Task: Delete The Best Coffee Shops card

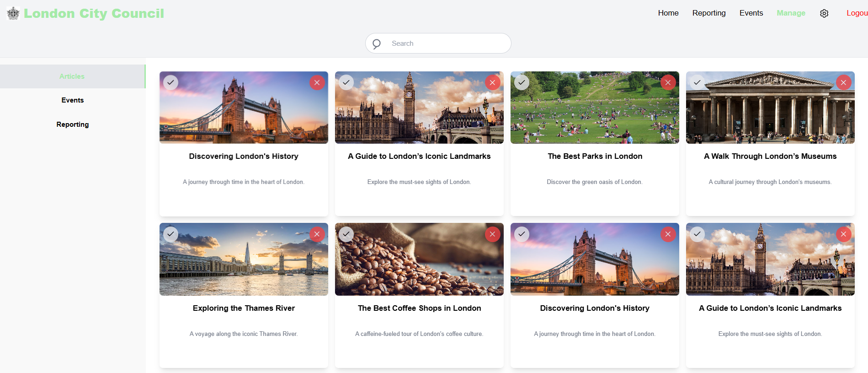Action: (x=493, y=234)
